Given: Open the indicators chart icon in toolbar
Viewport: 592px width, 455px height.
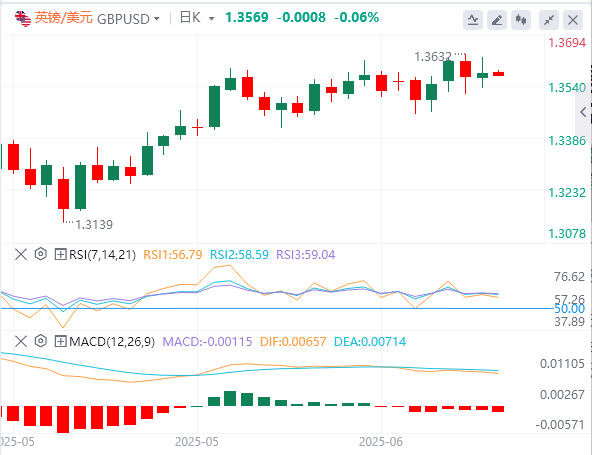Looking at the screenshot, I should click(x=473, y=20).
